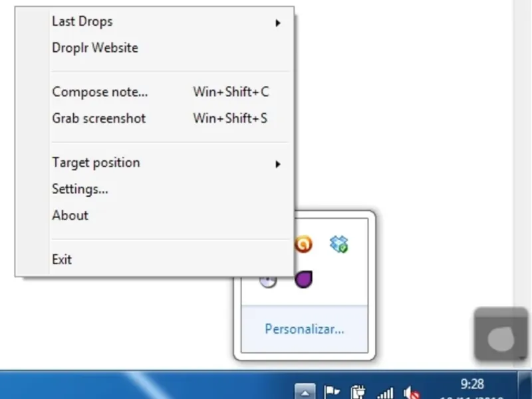Expand the Target position submenu arrow
532x399 pixels.
click(x=278, y=164)
